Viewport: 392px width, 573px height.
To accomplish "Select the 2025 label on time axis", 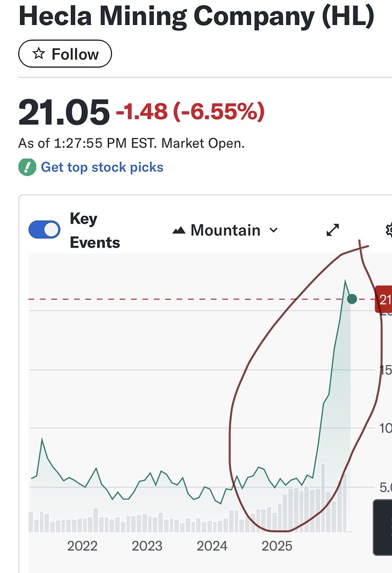I will tap(277, 546).
